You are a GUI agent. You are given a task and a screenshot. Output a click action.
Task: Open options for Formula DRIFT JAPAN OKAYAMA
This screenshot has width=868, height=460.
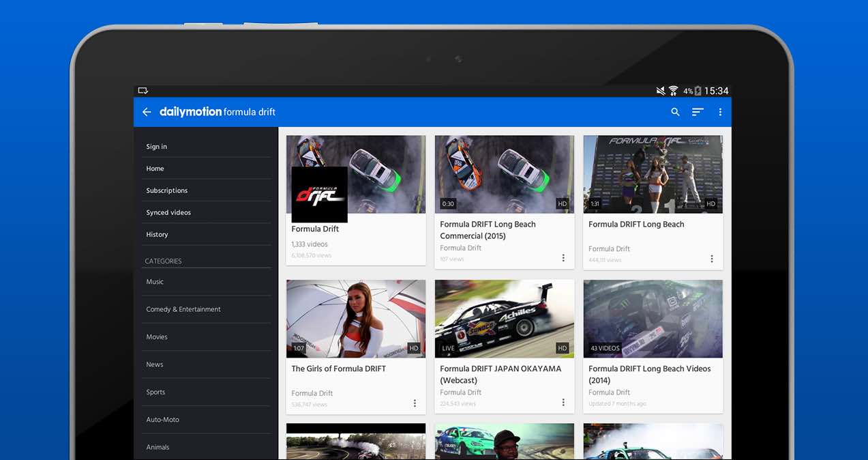563,403
